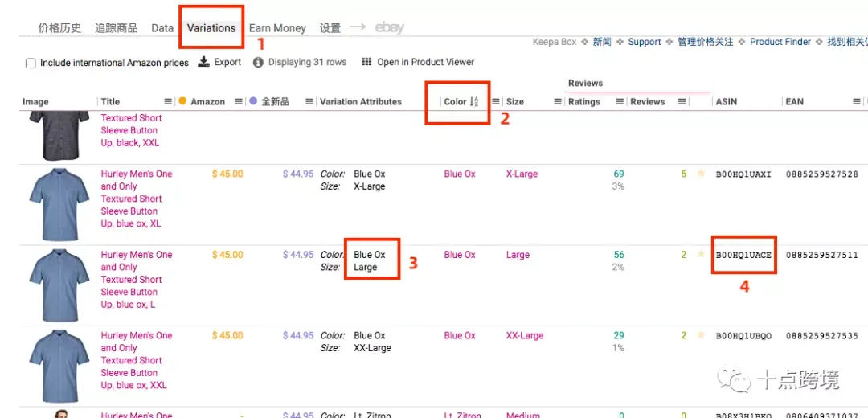Viewport: 868px width, 418px height.
Task: Click the ebay logo link
Action: (390, 27)
